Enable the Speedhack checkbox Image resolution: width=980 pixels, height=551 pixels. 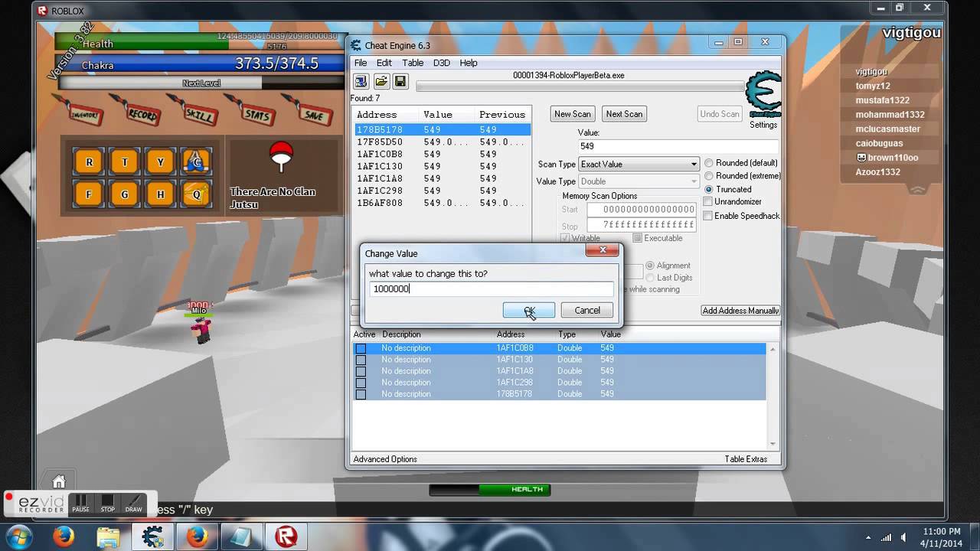click(708, 216)
